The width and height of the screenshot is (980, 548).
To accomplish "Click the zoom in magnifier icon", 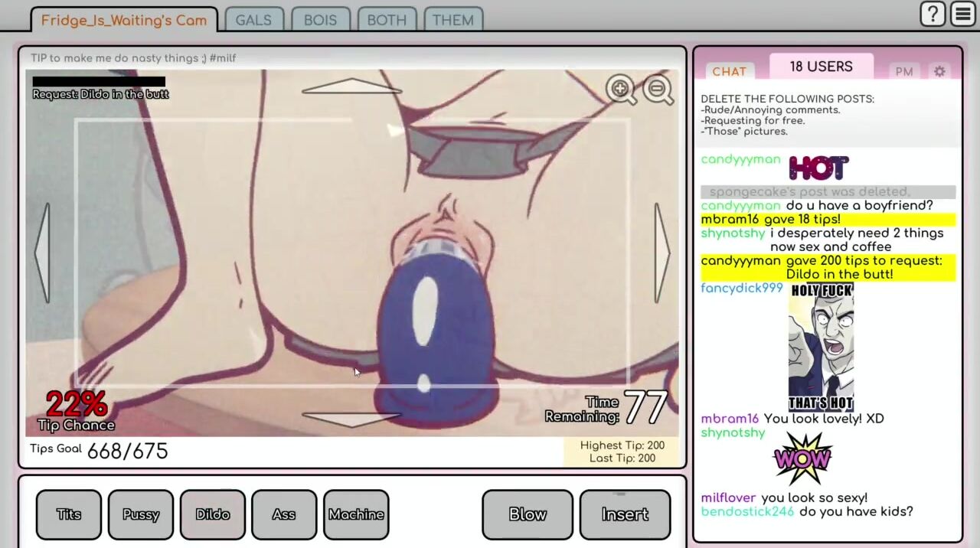I will point(621,89).
